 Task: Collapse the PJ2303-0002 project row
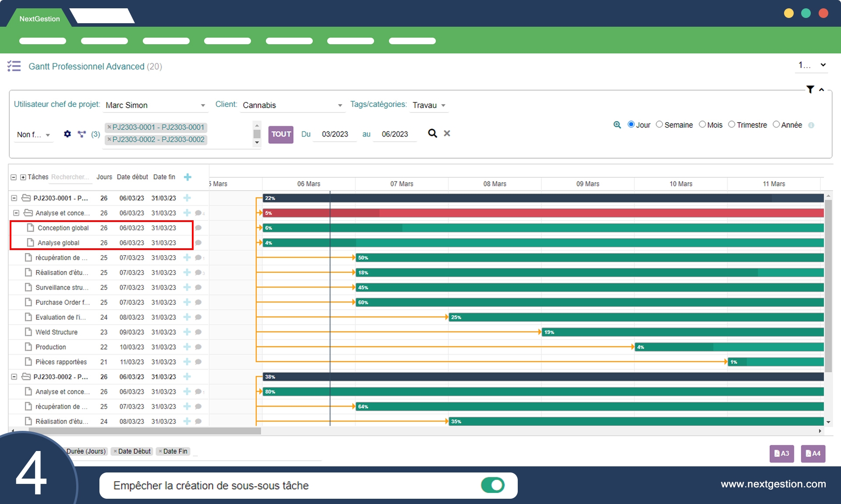(14, 377)
